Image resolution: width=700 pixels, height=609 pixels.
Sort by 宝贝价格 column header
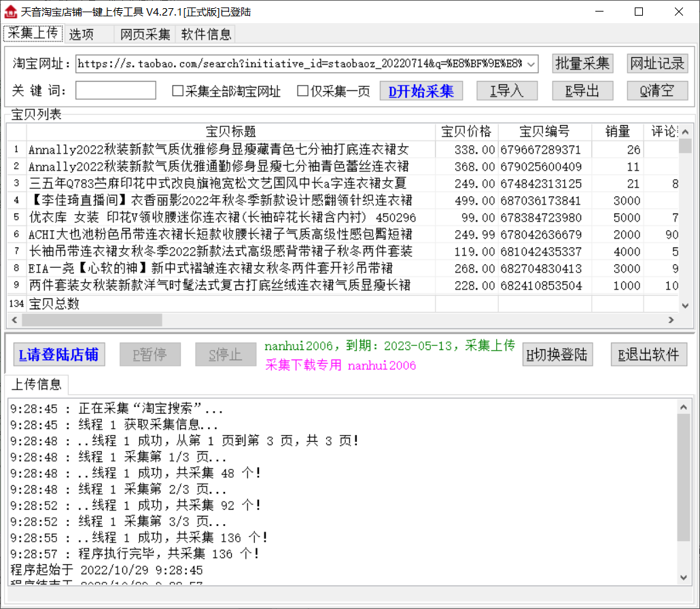point(466,132)
